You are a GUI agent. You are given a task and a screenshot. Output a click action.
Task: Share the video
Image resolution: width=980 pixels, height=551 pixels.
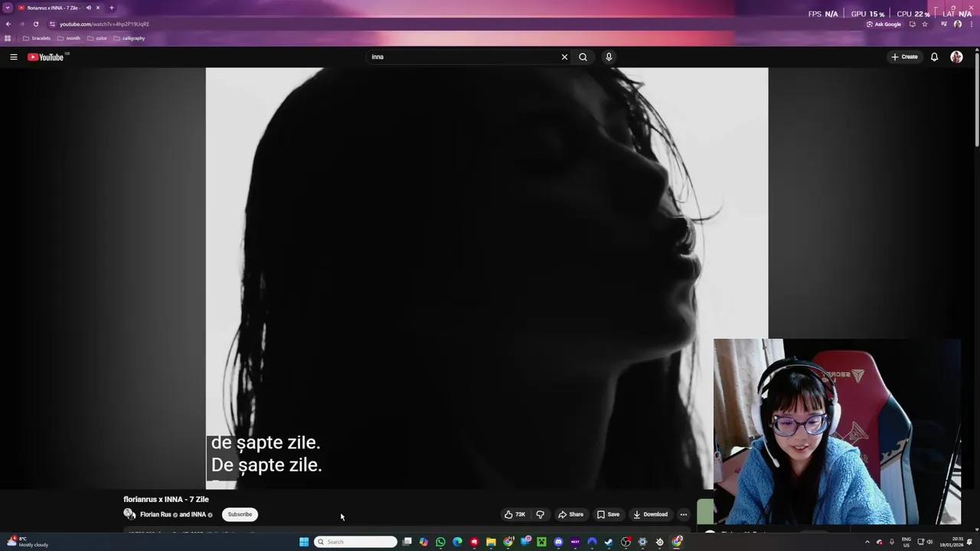[571, 514]
